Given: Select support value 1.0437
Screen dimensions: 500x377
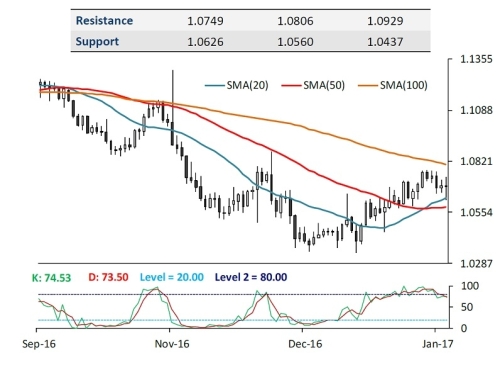Looking at the screenshot, I should point(385,42).
